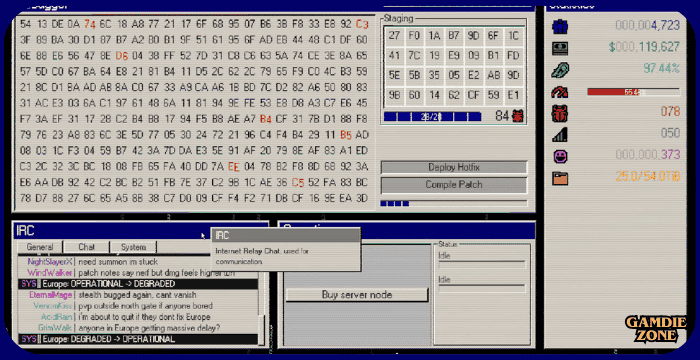Select the red 74 byte in the debugger
Screen dimensions: 700x360
pyautogui.click(x=90, y=24)
